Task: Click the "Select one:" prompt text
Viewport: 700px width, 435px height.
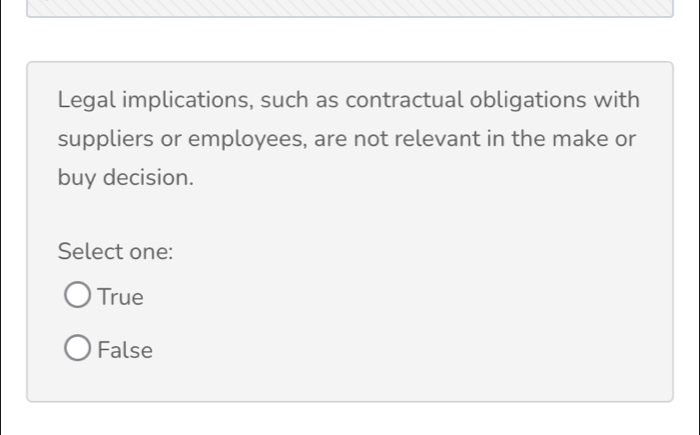Action: [116, 251]
